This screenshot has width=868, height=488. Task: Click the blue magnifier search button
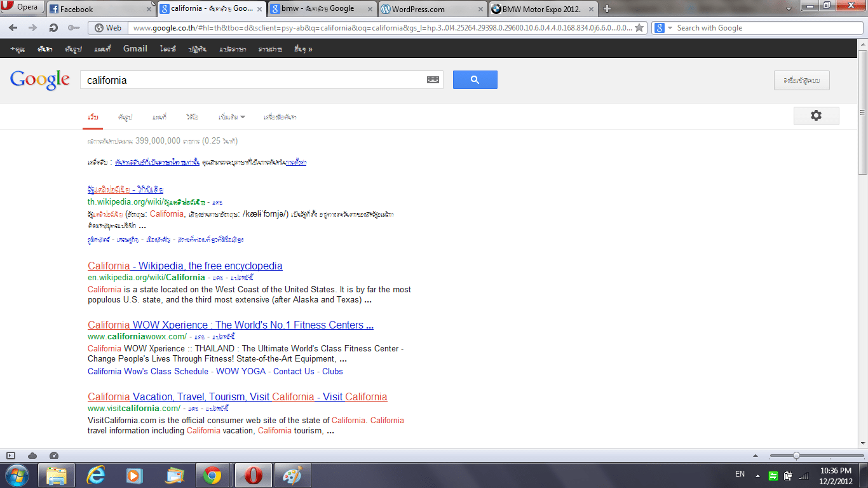click(x=475, y=80)
